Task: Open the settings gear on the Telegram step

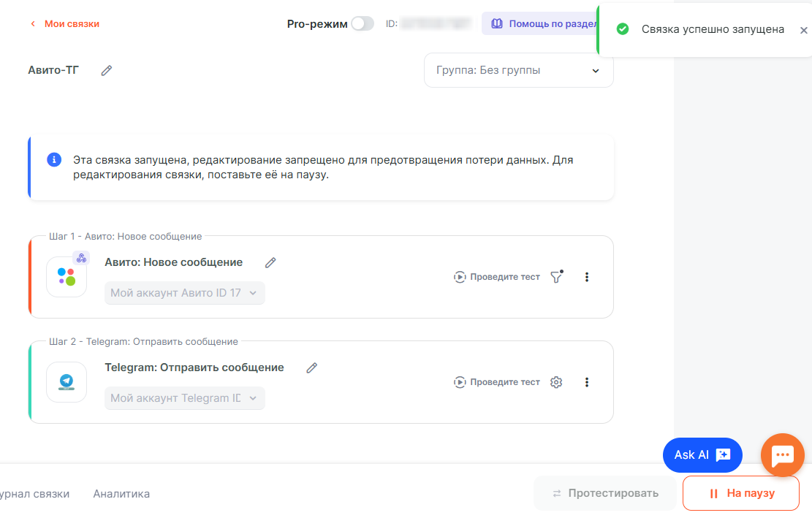Action: point(556,382)
